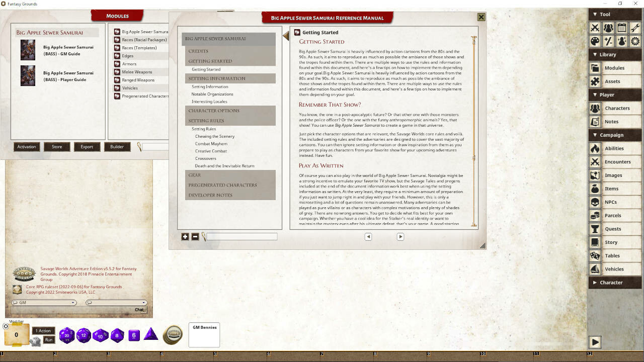Click the Activation button in Modules window
644x362 pixels.
pos(26,146)
